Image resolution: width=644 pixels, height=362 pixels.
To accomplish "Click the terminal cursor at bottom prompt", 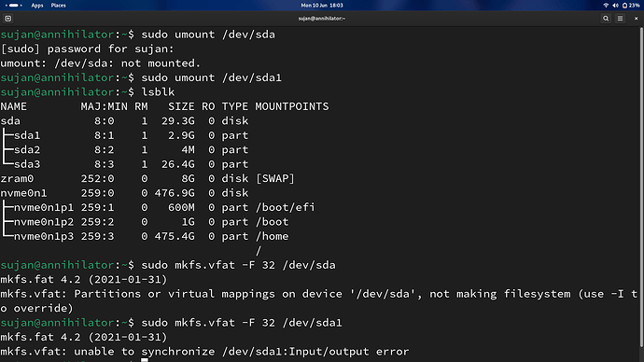I will (x=145, y=360).
